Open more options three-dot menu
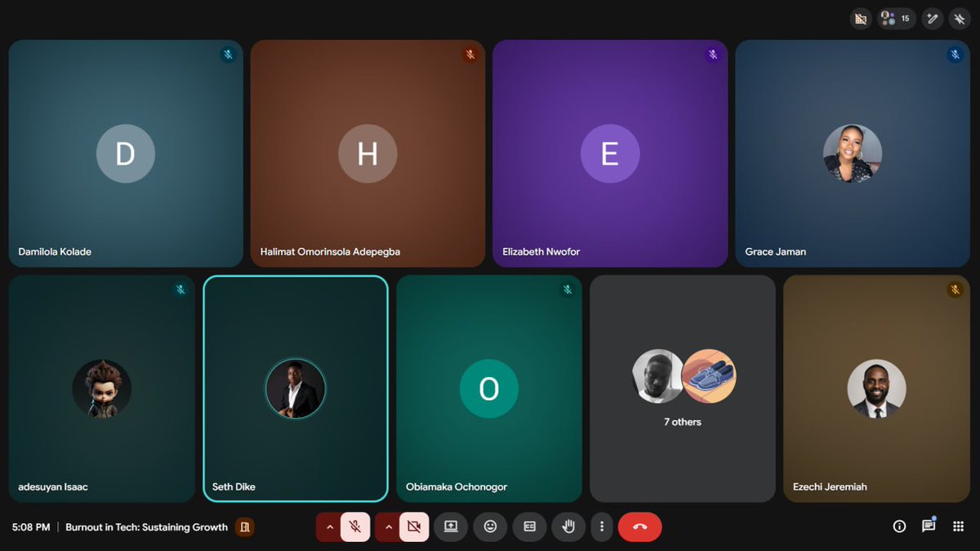980x551 pixels. pyautogui.click(x=602, y=527)
